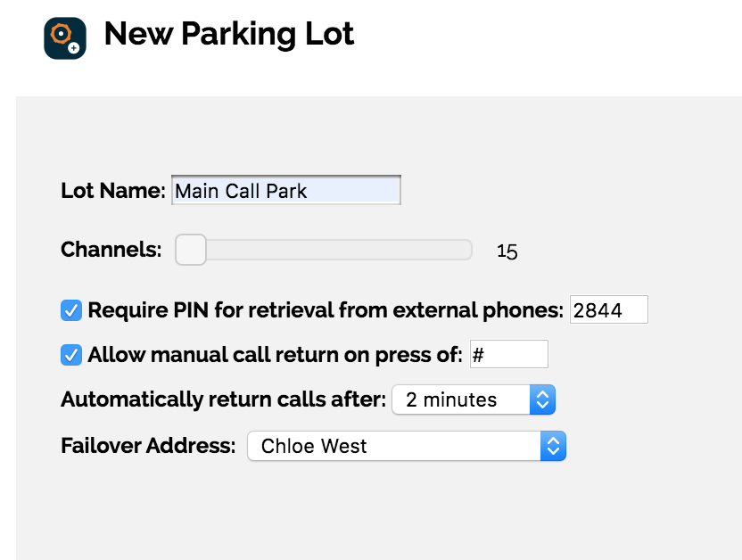Click the Channels value reading 15
This screenshot has width=742, height=560.
point(507,251)
